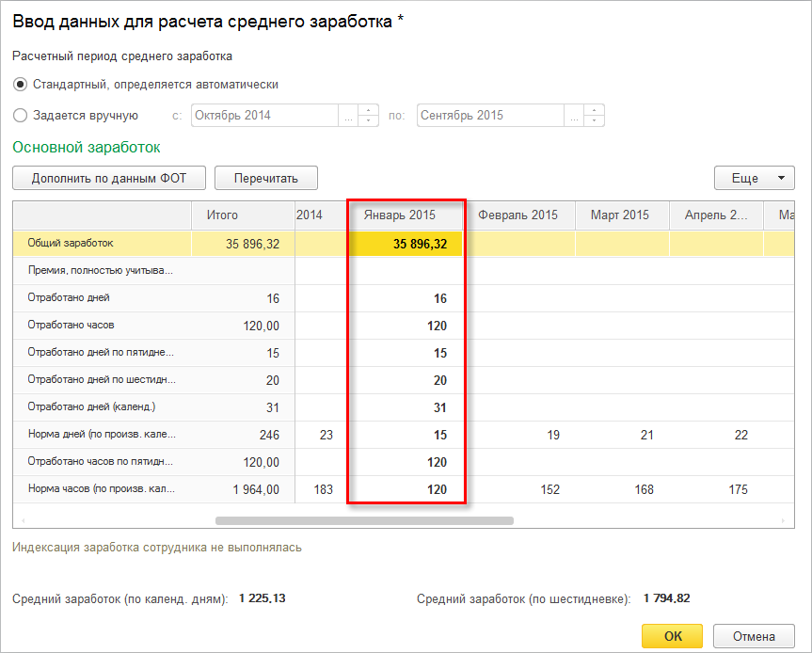This screenshot has height=653, width=812.
Task: Decrease the start period with the down arrow
Action: pyautogui.click(x=368, y=121)
